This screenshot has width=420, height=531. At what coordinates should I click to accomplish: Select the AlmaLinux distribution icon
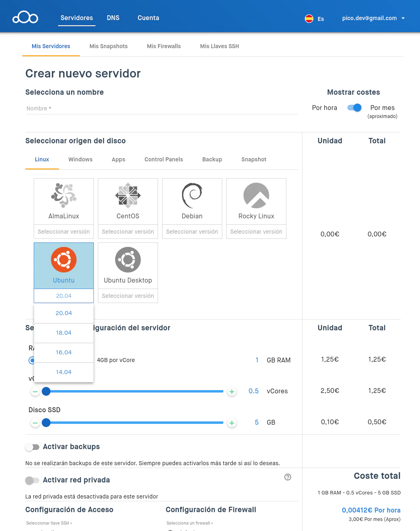pyautogui.click(x=64, y=195)
